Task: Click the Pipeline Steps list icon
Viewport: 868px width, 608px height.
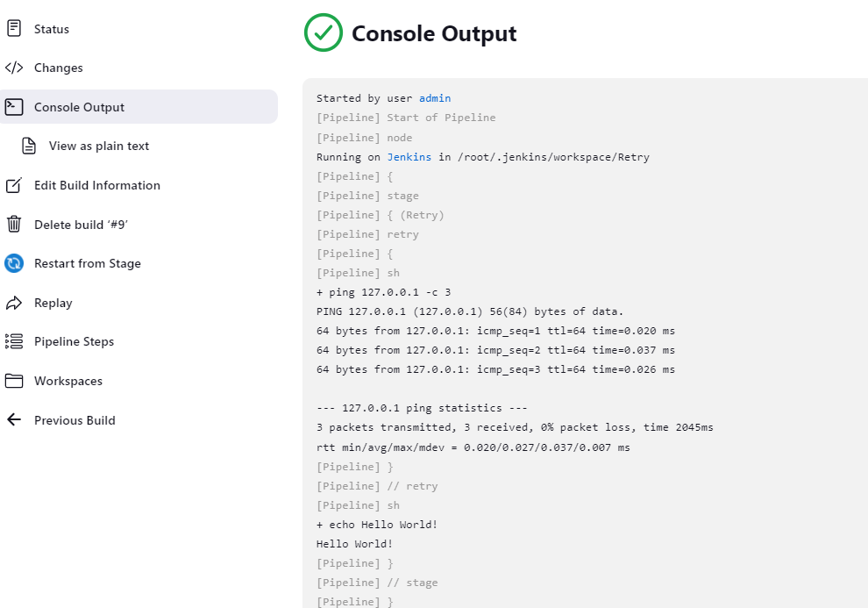Action: pos(14,341)
